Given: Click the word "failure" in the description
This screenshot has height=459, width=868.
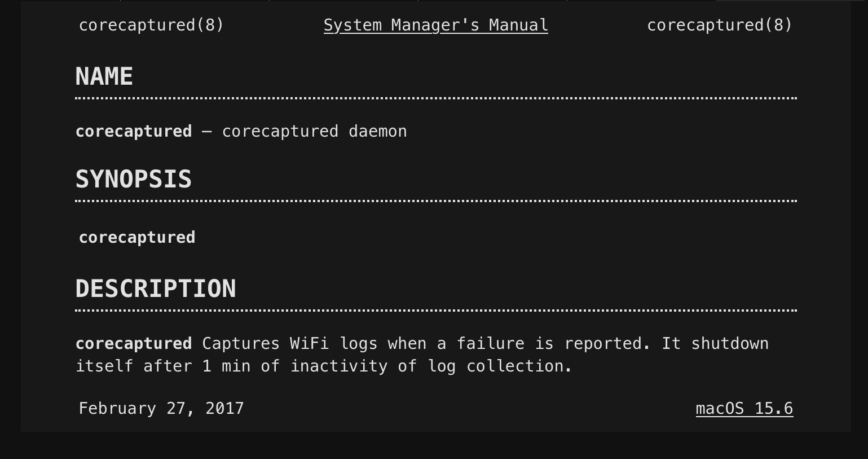Looking at the screenshot, I should pos(490,344).
